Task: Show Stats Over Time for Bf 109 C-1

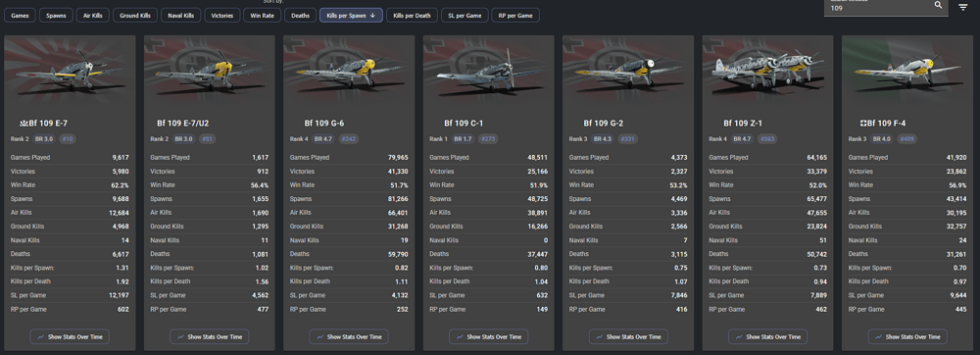Action: 489,337
